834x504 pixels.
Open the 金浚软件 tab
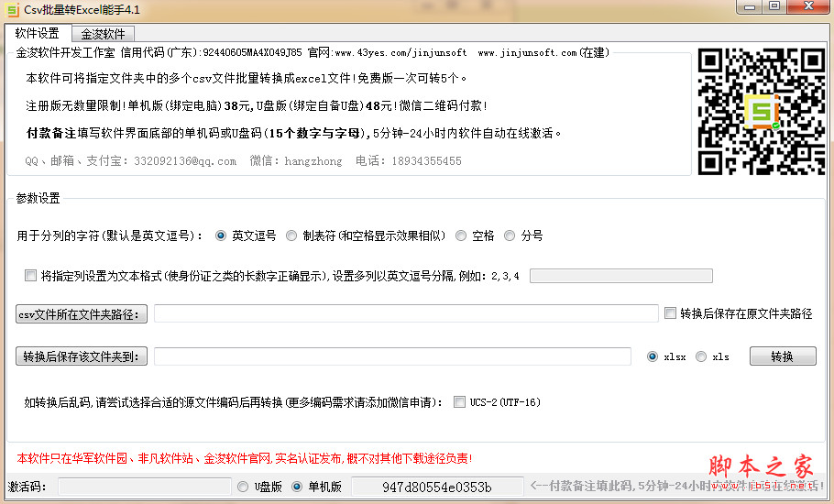click(x=104, y=34)
